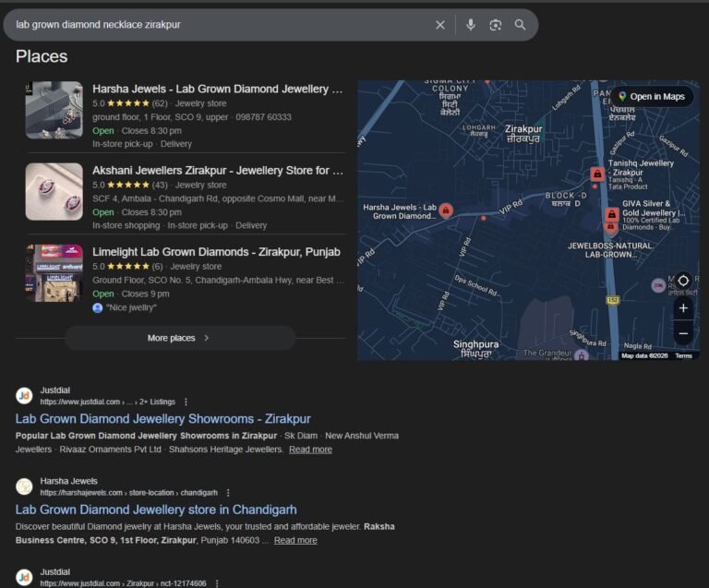Click Akshani Jewellers 5.0 star rating (43)
709x588 pixels.
click(x=130, y=185)
